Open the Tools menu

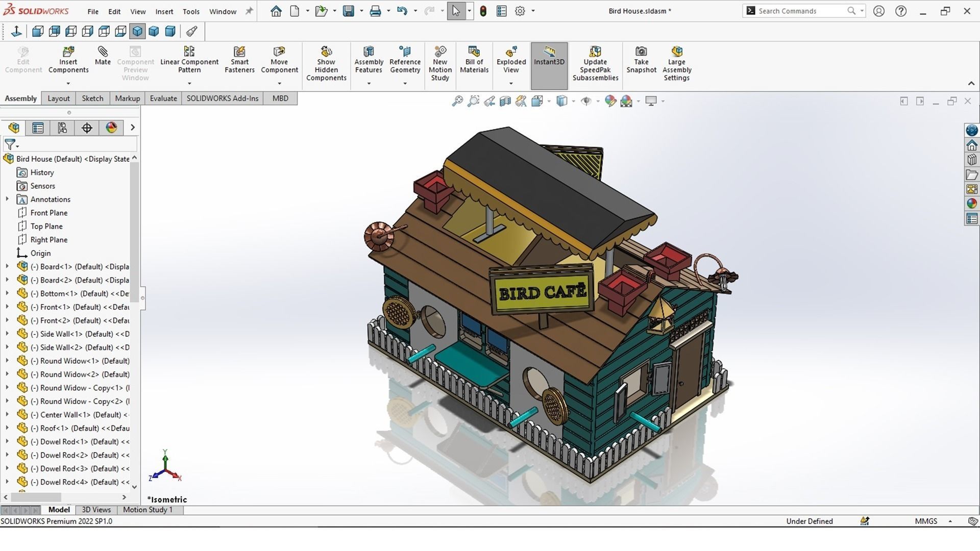(x=191, y=11)
